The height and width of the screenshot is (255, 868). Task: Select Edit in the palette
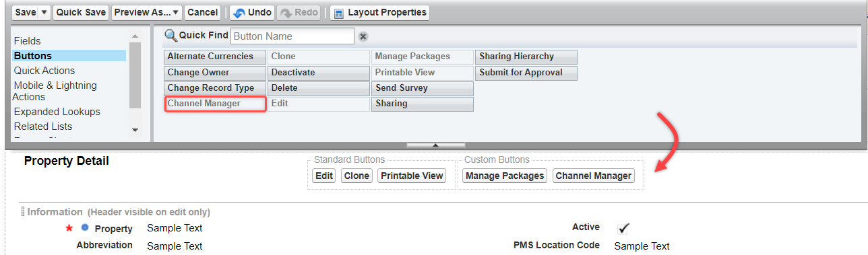[319, 104]
